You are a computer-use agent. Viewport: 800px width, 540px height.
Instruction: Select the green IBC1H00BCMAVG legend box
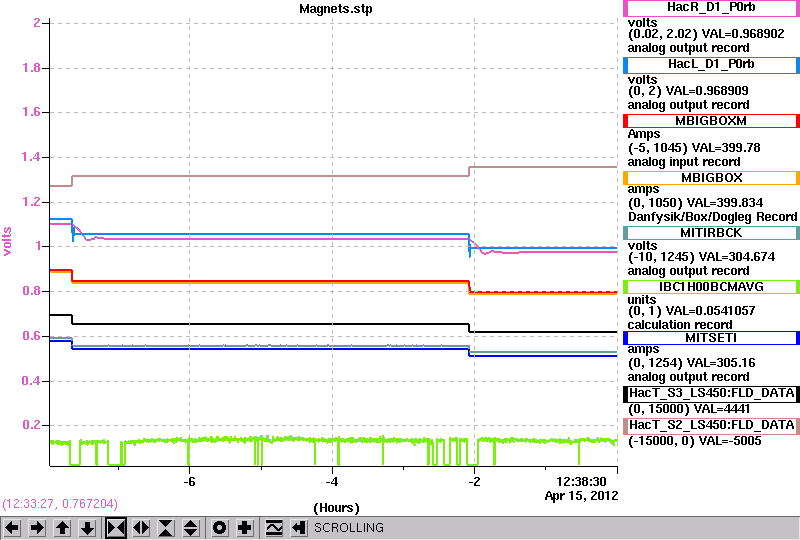711,287
